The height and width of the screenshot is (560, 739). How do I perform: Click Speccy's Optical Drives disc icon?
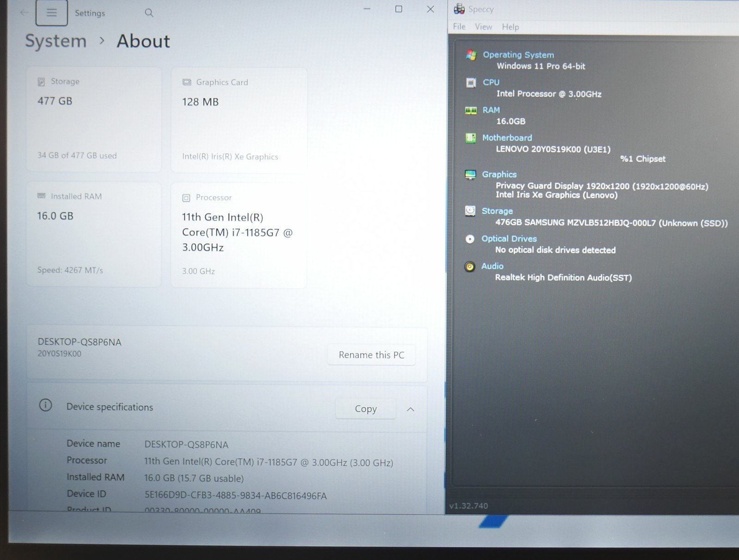point(470,239)
